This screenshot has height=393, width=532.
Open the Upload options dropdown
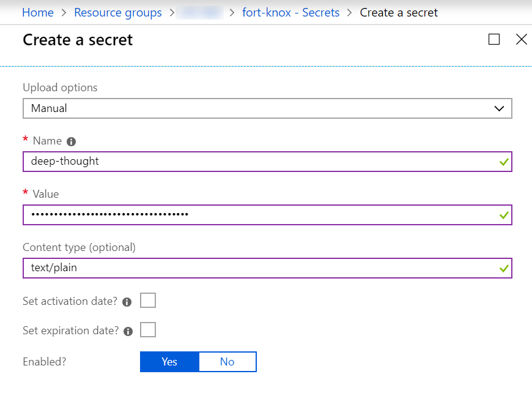[x=267, y=108]
